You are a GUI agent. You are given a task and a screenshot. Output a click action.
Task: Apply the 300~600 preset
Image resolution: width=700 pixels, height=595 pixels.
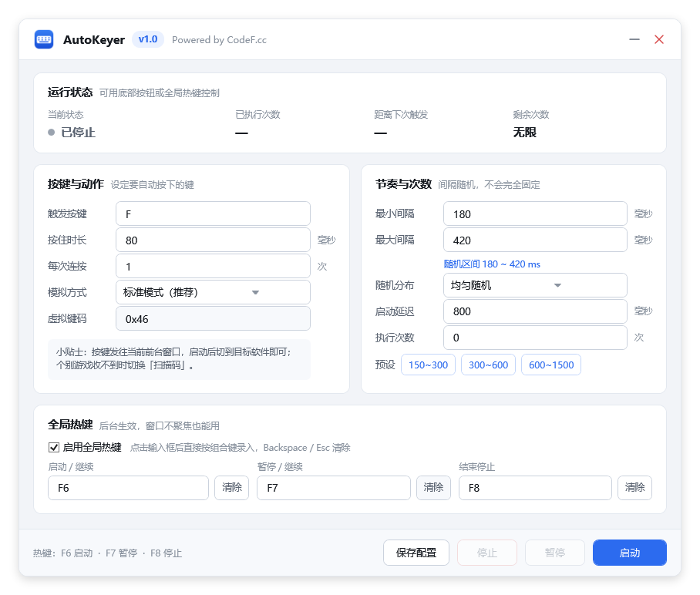[x=488, y=365]
